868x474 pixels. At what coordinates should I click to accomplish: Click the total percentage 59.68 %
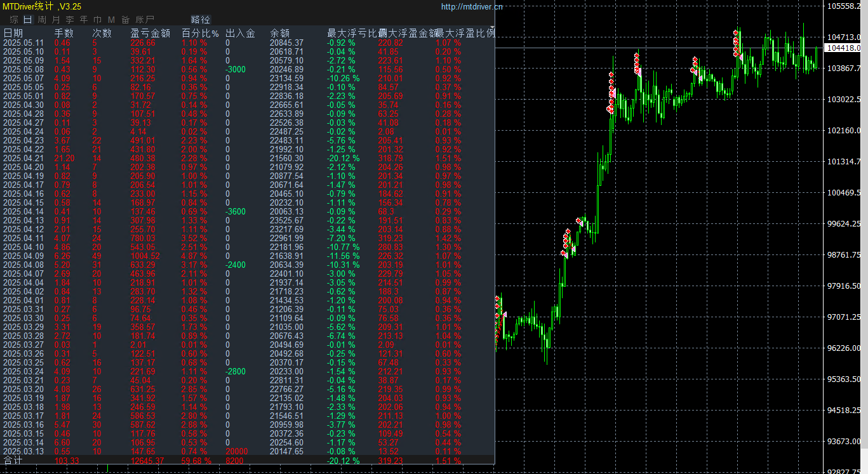pyautogui.click(x=196, y=460)
